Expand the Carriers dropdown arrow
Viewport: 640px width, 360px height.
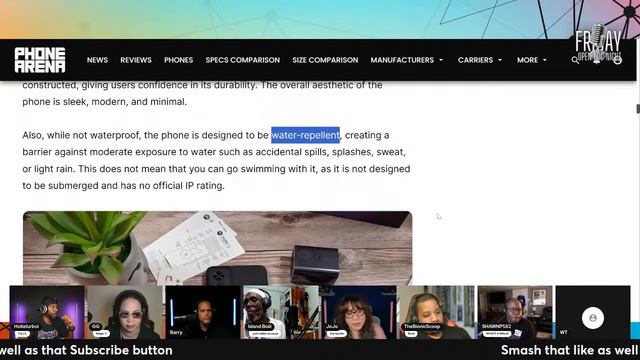500,60
